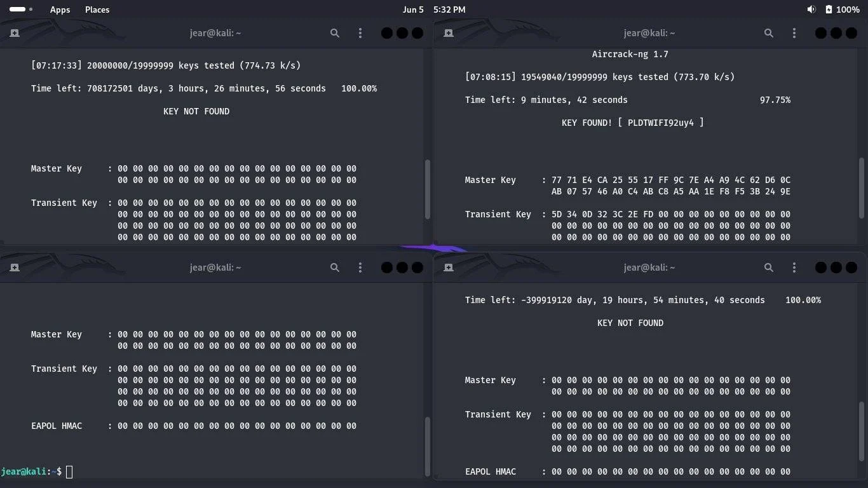868x488 pixels.
Task: Click 100.00% in top-left terminal
Action: pyautogui.click(x=359, y=88)
